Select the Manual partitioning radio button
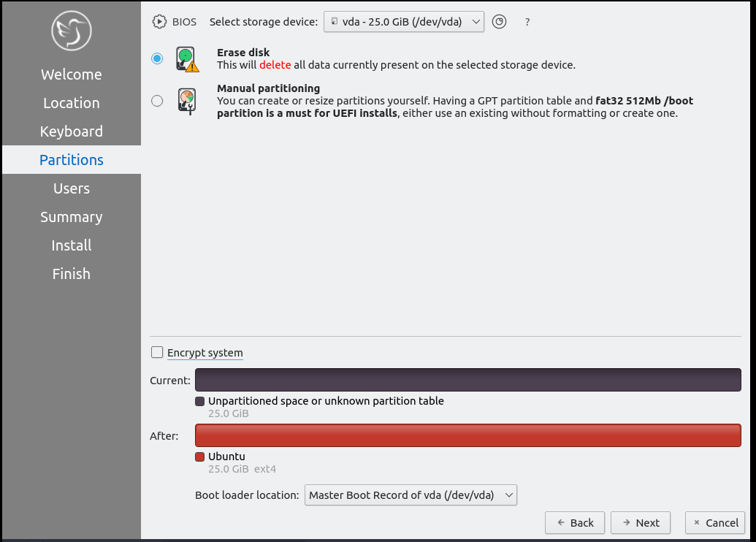Screen dimensions: 756x542 coord(157,101)
